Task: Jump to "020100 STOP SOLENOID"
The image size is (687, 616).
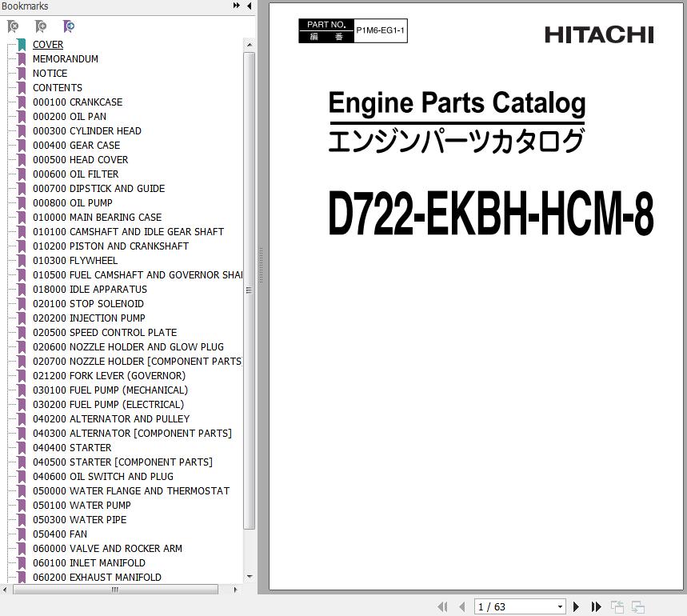Action: coord(88,304)
